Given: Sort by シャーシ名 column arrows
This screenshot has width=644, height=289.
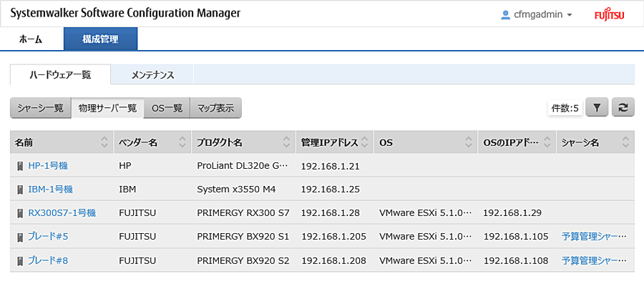Looking at the screenshot, I should click(x=625, y=142).
